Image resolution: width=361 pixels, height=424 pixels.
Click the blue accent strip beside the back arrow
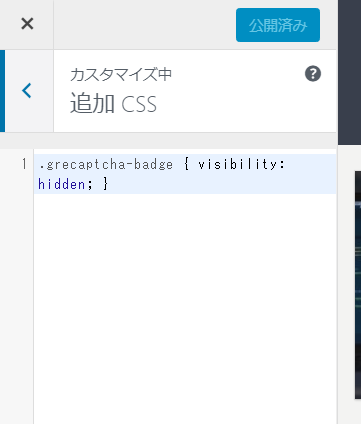tap(2, 91)
